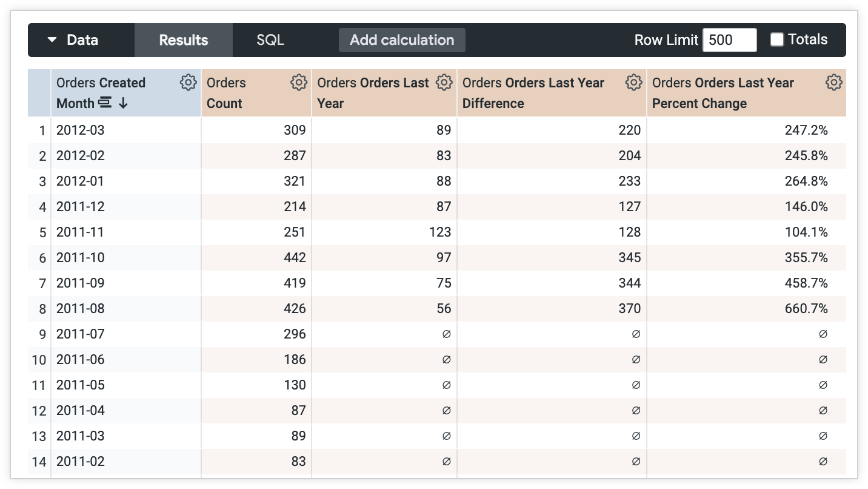
Task: Click the descending sort arrow on Created Month
Action: (123, 103)
